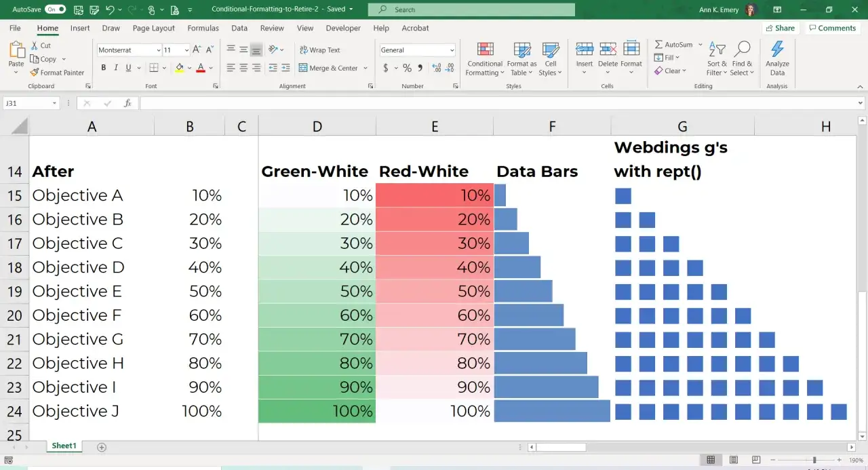This screenshot has width=868, height=470.
Task: Apply Percent Style
Action: tap(407, 68)
